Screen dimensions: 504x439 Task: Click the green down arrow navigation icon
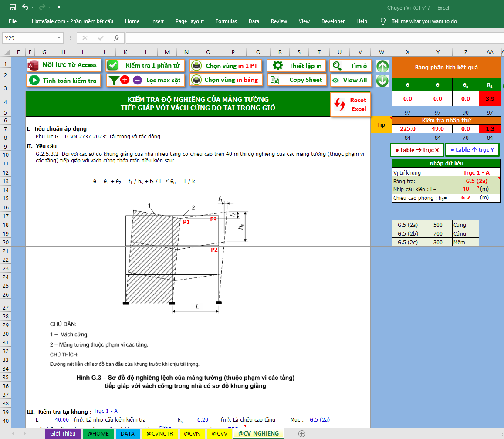tap(382, 81)
